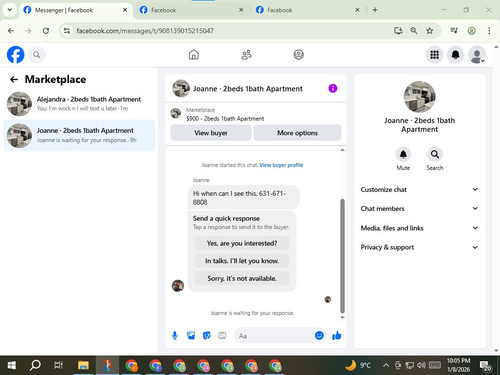The image size is (500, 375).
Task: Open a new browser tab
Action: (x=375, y=10)
